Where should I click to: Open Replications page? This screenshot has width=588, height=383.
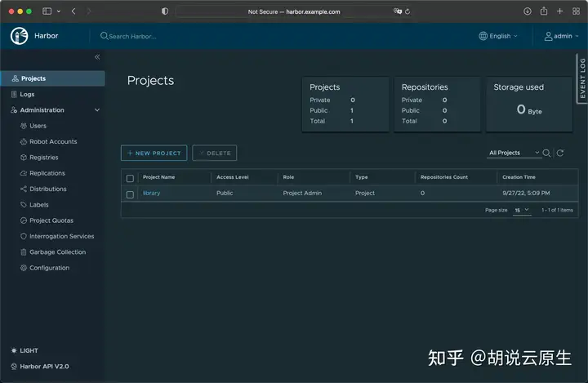tap(47, 173)
